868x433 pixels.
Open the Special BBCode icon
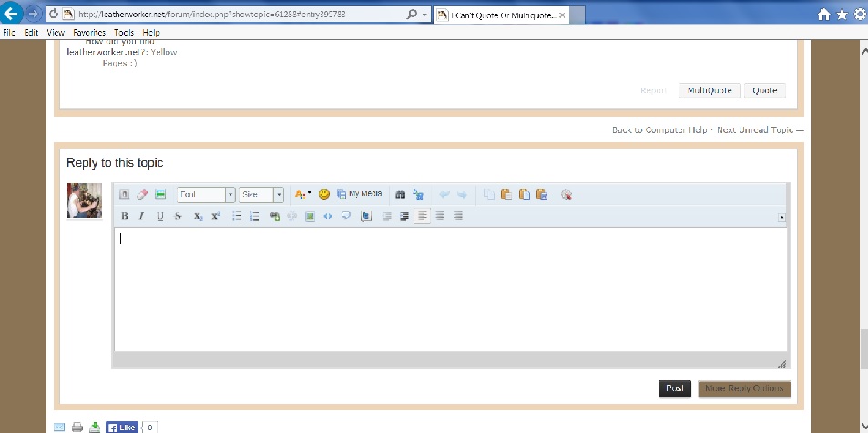click(160, 194)
